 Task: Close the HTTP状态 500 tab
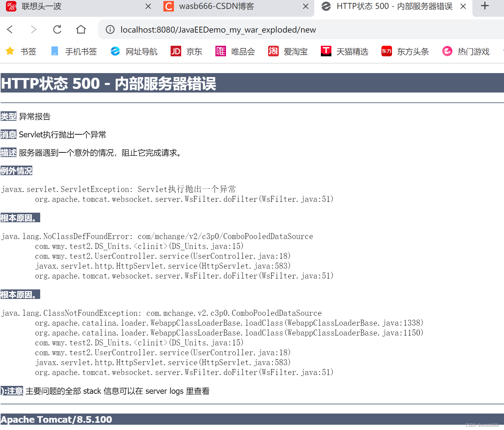pos(463,6)
